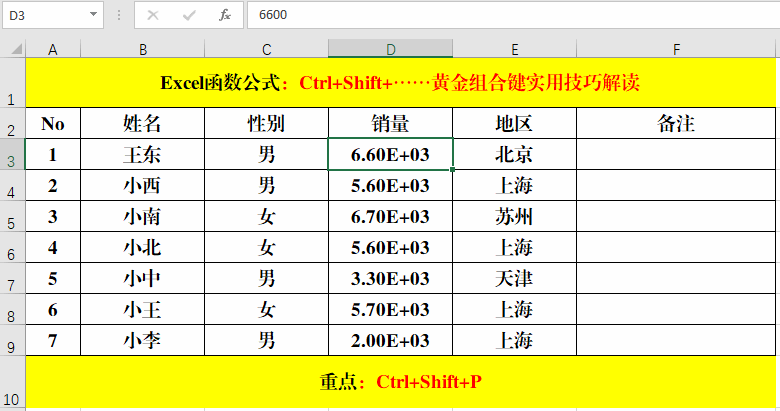
Task: Select row 1 header
Action: point(12,83)
